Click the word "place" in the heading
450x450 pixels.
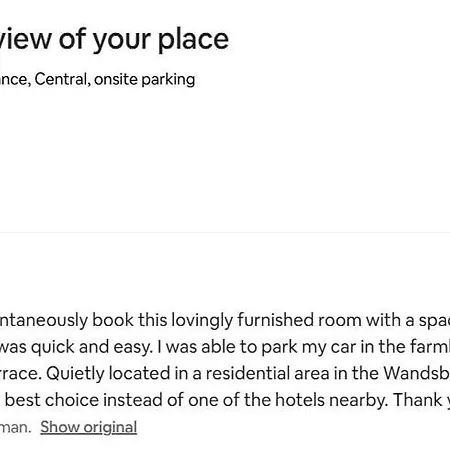[193, 40]
